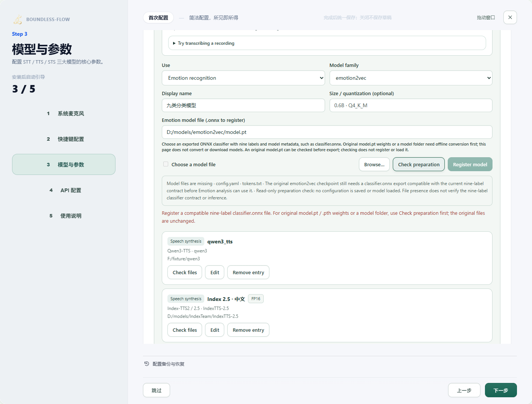Click the FP16 tag on Index 2.5
Image resolution: width=532 pixels, height=404 pixels.
tap(256, 299)
